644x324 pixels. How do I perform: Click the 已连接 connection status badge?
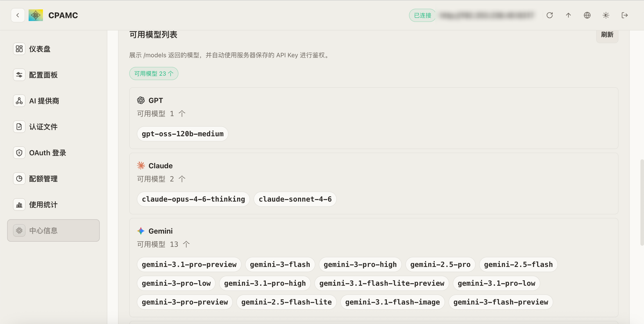pos(422,15)
